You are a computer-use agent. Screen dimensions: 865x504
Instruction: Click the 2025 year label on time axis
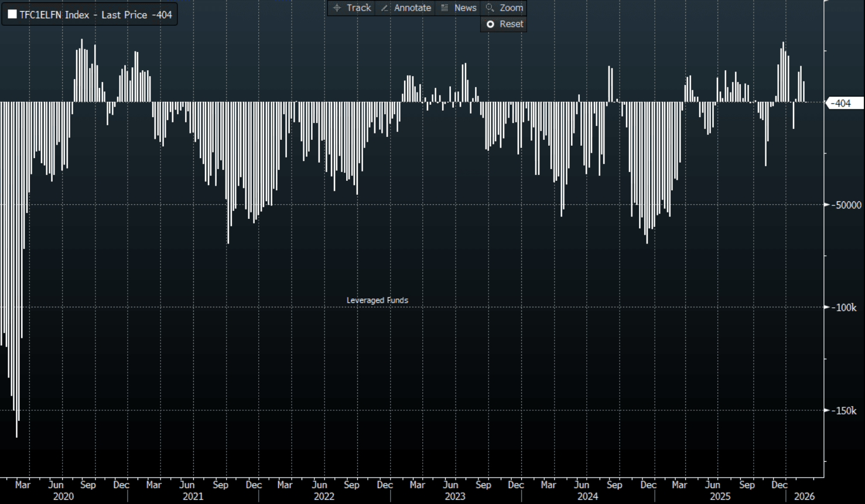[720, 496]
